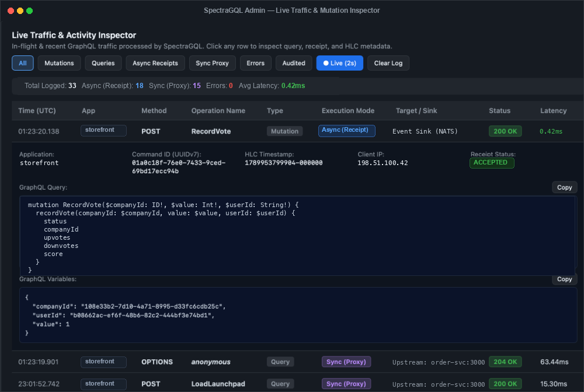Click the Sync (Proxy) badge in LoadLaunchpad row

click(346, 384)
